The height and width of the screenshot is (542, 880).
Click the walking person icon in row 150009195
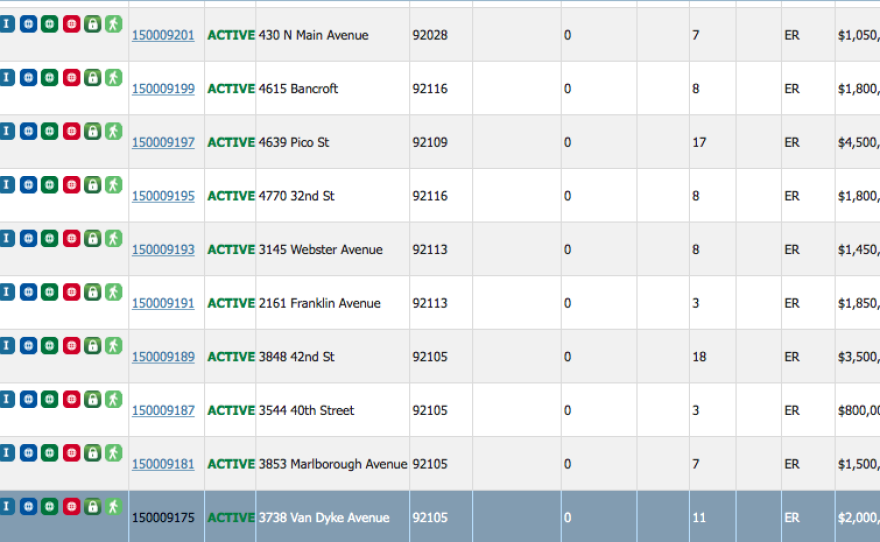pyautogui.click(x=113, y=185)
